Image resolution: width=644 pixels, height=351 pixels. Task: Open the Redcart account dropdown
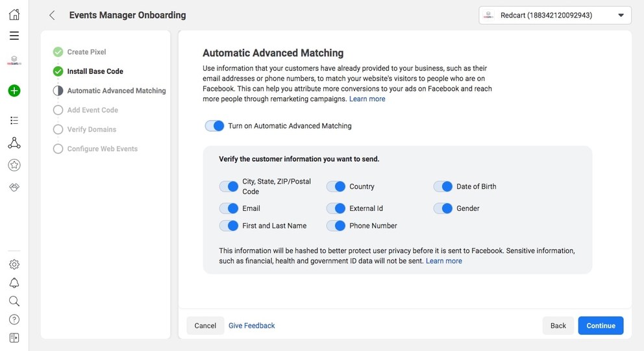(x=554, y=15)
